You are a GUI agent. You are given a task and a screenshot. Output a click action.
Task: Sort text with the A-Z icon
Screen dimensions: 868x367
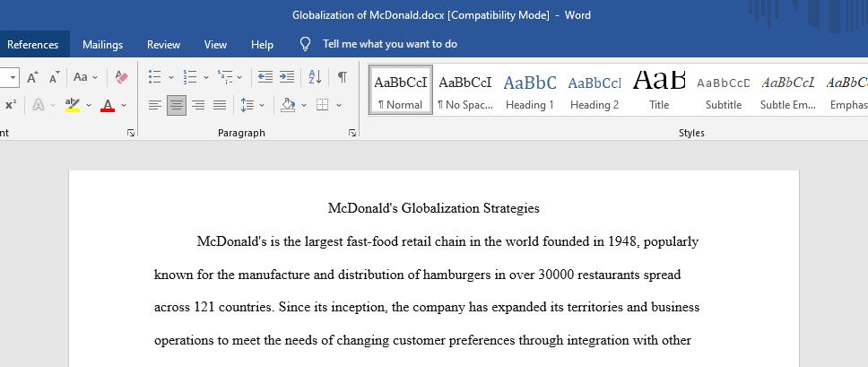pyautogui.click(x=315, y=77)
